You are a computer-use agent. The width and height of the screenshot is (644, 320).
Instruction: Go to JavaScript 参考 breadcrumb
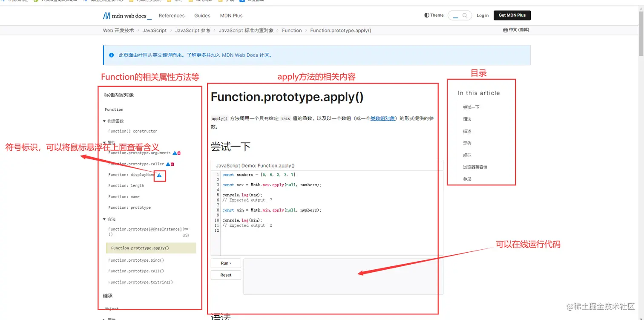pyautogui.click(x=193, y=31)
